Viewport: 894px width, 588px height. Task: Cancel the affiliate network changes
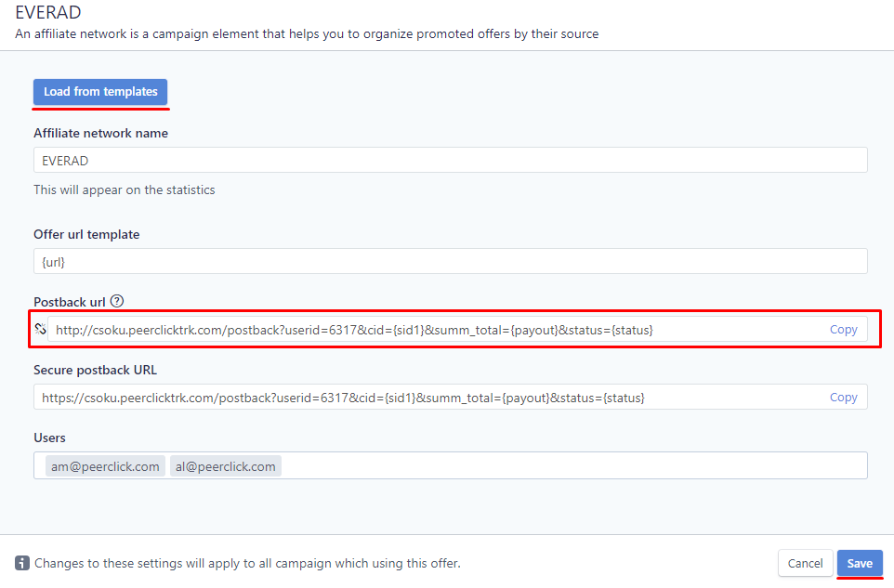pyautogui.click(x=805, y=563)
